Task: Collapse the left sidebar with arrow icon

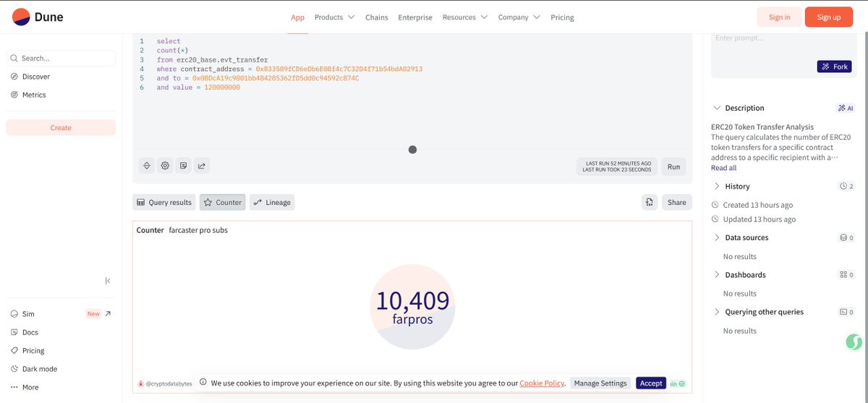Action: click(x=108, y=281)
